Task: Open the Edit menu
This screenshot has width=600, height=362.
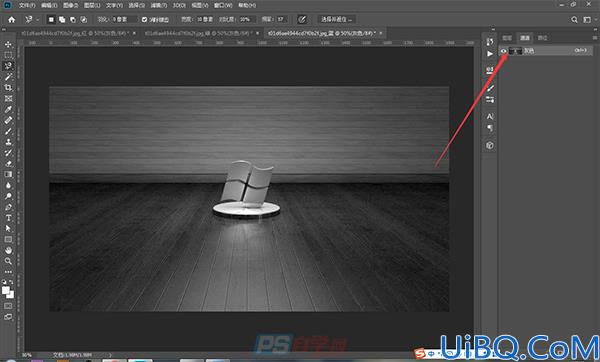Action: click(49, 5)
